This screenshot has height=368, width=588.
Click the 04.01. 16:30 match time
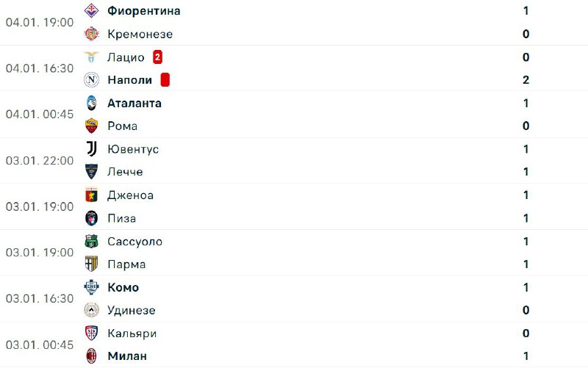40,68
